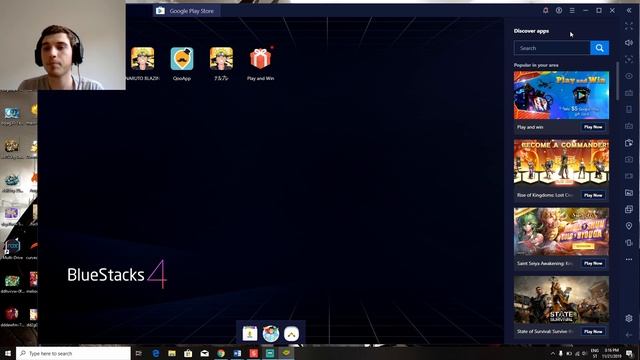Click the Popular in your area heading

tap(536, 65)
